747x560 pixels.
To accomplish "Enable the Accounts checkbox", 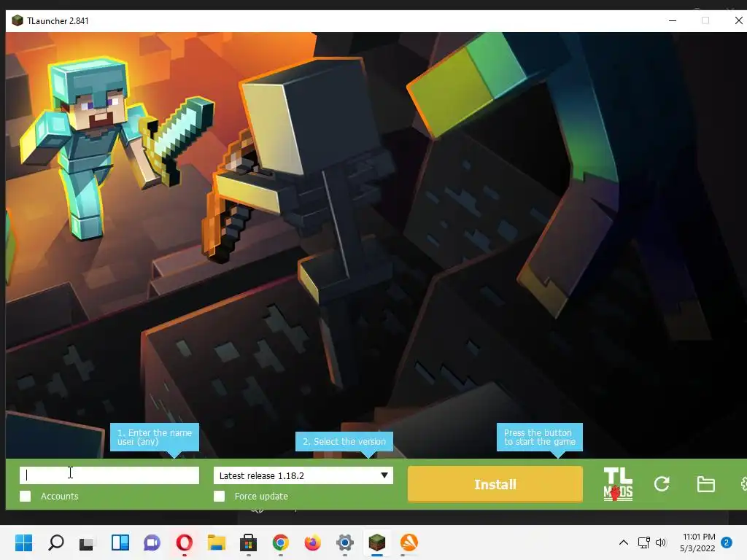I will (26, 496).
